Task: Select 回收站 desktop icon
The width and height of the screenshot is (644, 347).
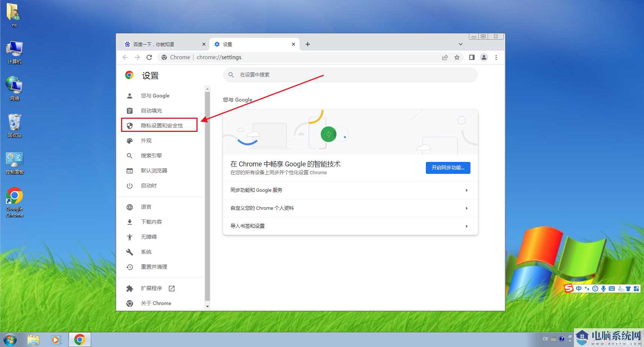Action: pos(15,126)
